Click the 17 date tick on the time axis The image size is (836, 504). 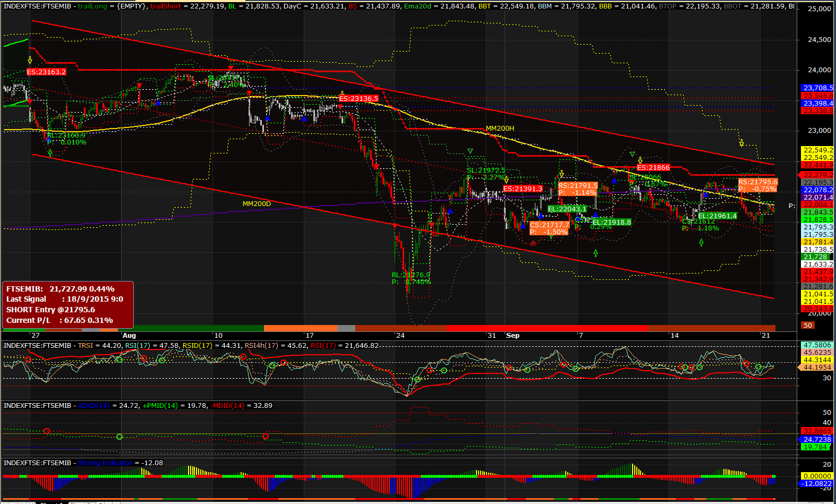[x=310, y=335]
